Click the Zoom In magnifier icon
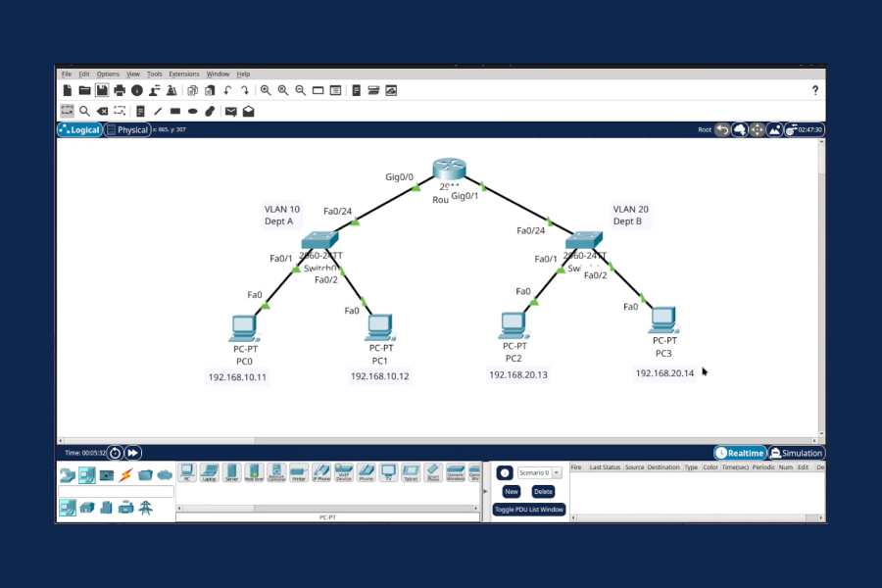This screenshot has height=588, width=882. click(x=266, y=90)
